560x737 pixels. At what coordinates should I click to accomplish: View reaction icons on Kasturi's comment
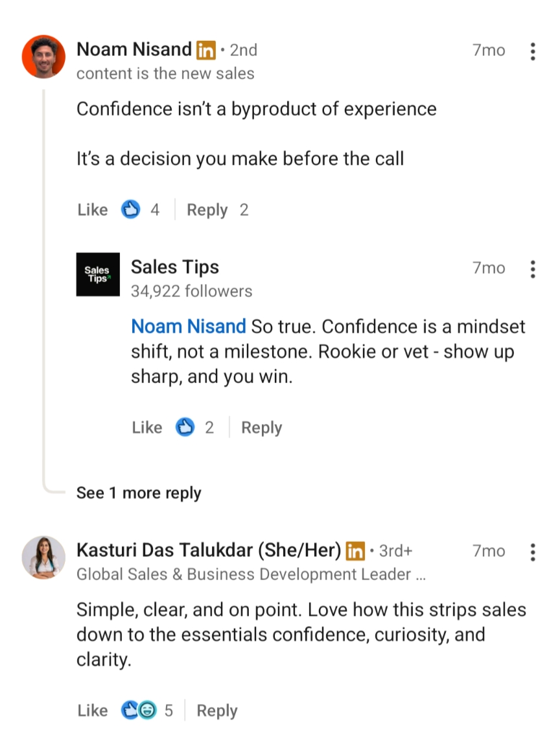(x=139, y=710)
